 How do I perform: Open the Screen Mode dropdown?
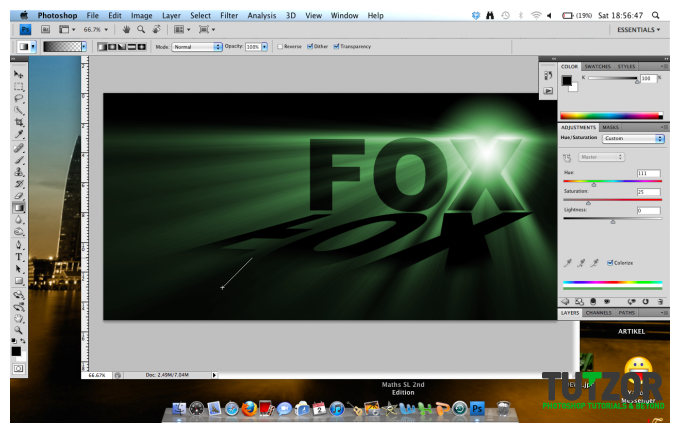click(207, 30)
